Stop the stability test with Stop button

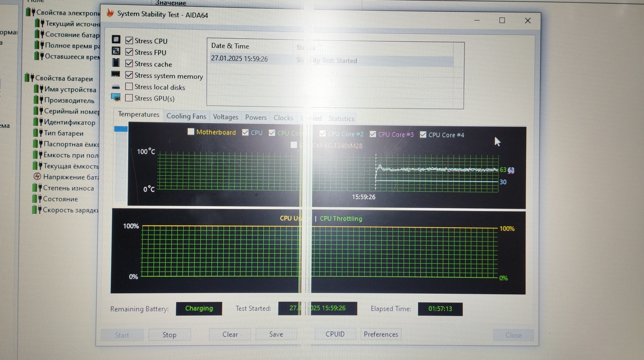[169, 335]
